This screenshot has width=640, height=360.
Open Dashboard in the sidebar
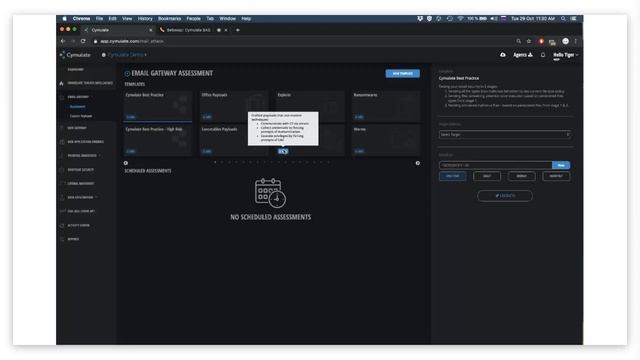[76, 70]
